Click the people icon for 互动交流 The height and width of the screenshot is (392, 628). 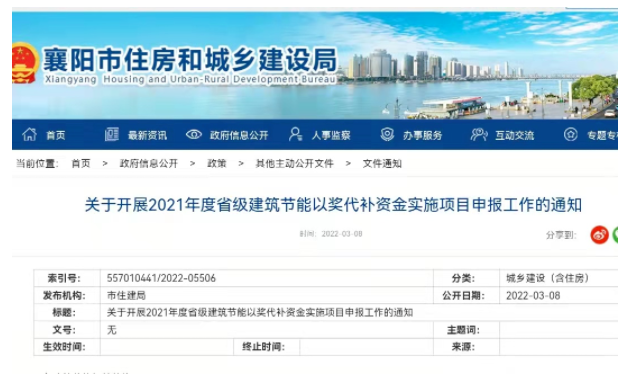coord(479,135)
